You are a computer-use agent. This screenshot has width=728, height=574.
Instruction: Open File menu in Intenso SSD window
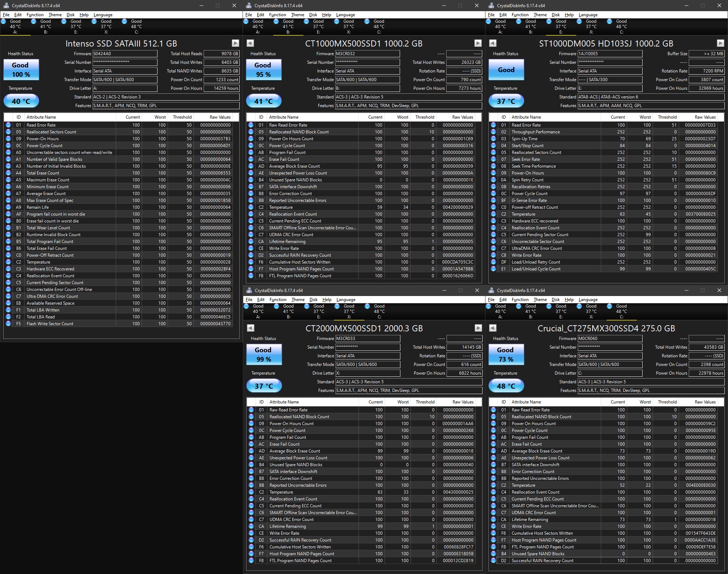pos(6,15)
